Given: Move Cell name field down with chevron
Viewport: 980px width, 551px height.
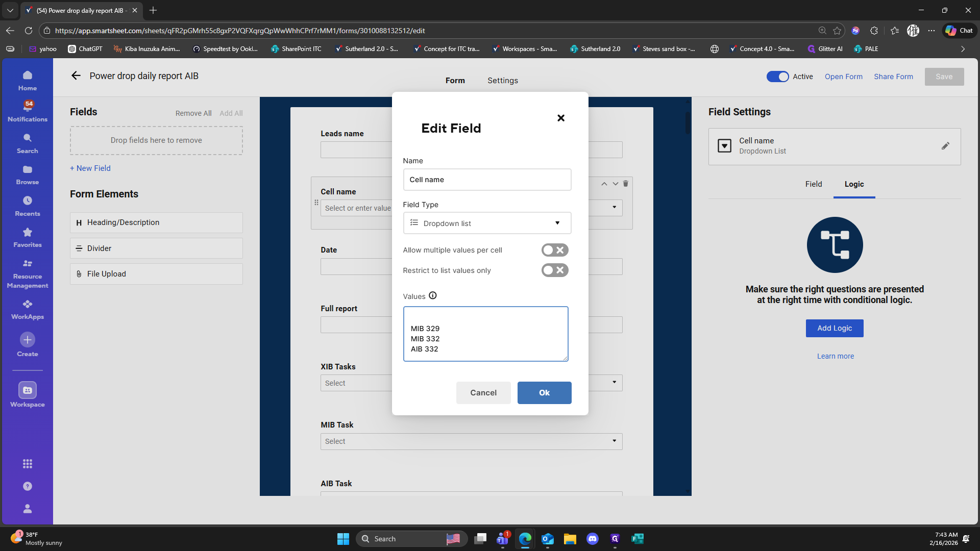Looking at the screenshot, I should click(615, 184).
